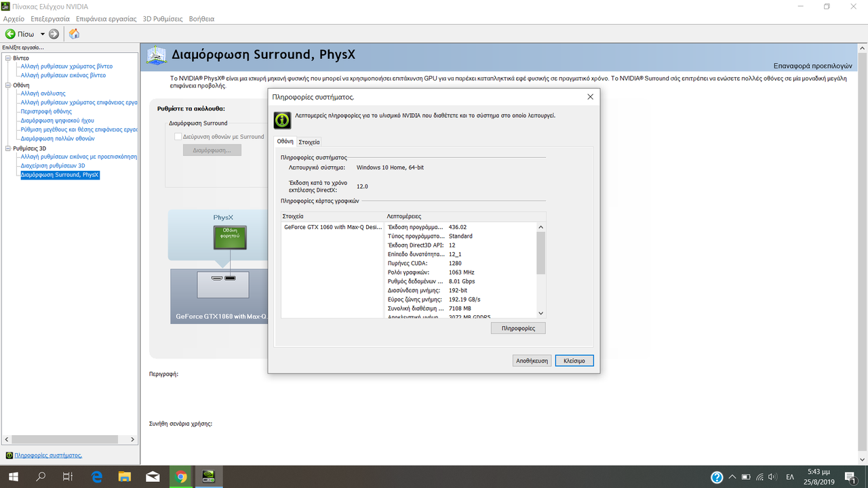Select Αλλαγή ρυθμίσεων χρώματος βίντεο
This screenshot has width=868, height=488.
66,66
